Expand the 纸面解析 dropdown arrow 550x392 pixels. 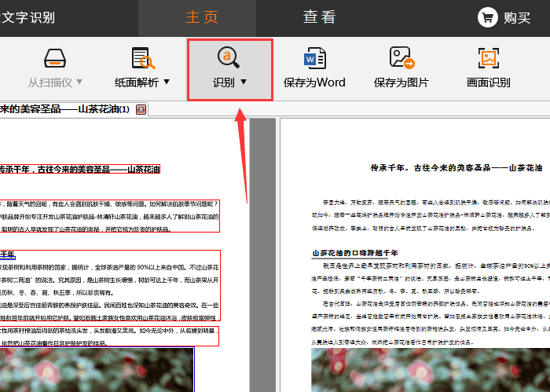point(167,82)
